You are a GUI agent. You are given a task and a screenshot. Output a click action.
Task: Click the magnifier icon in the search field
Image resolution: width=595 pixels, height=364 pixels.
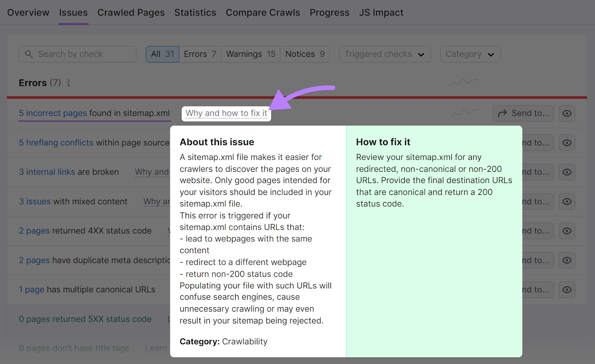point(29,54)
